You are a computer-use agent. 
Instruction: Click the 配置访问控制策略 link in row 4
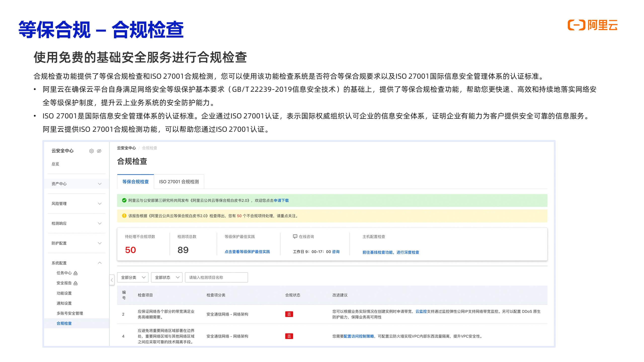click(x=359, y=336)
